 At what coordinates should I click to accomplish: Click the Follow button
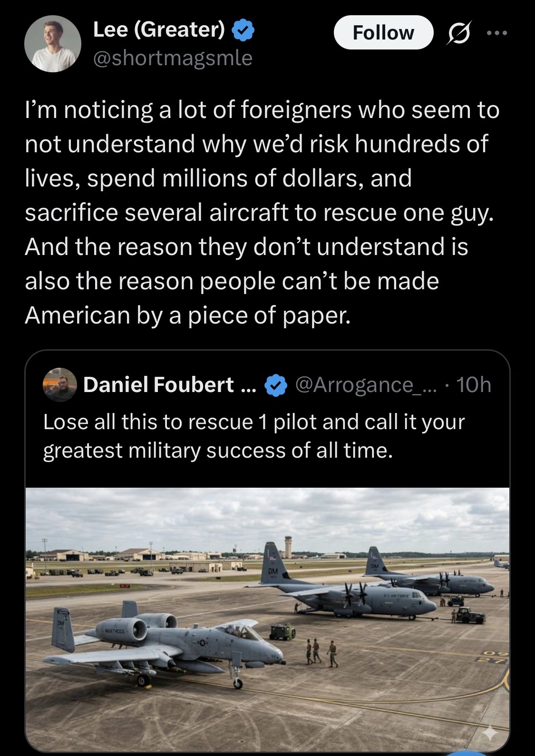(x=383, y=33)
